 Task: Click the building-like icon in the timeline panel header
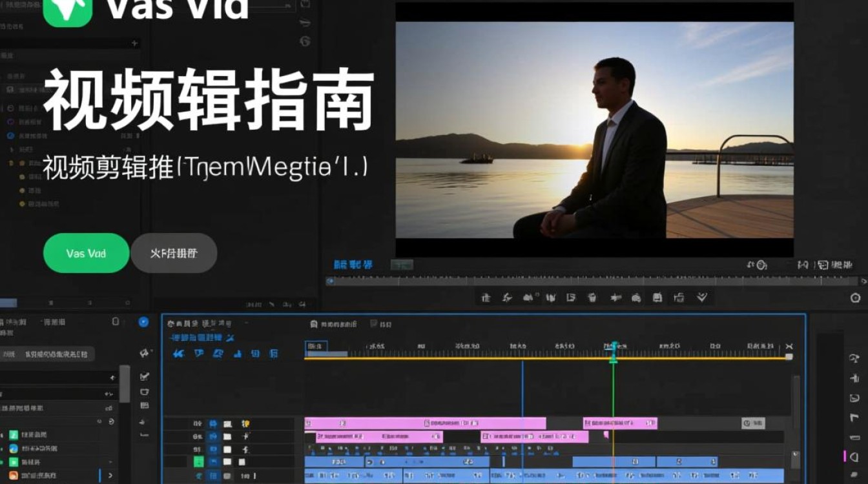(314, 324)
